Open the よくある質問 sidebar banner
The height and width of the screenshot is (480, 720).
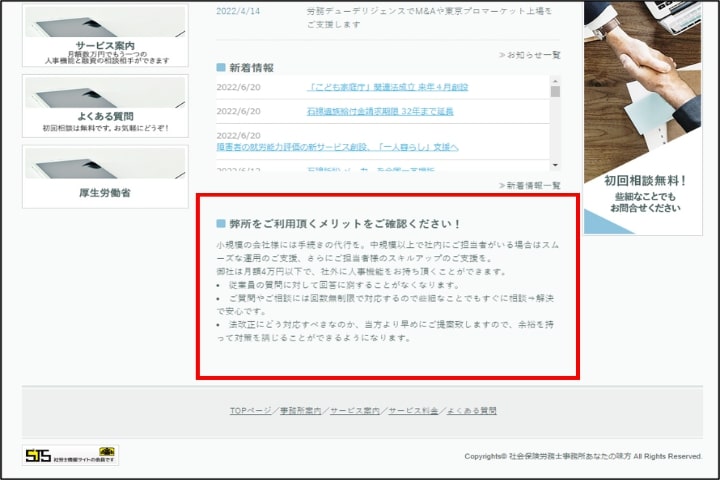105,105
